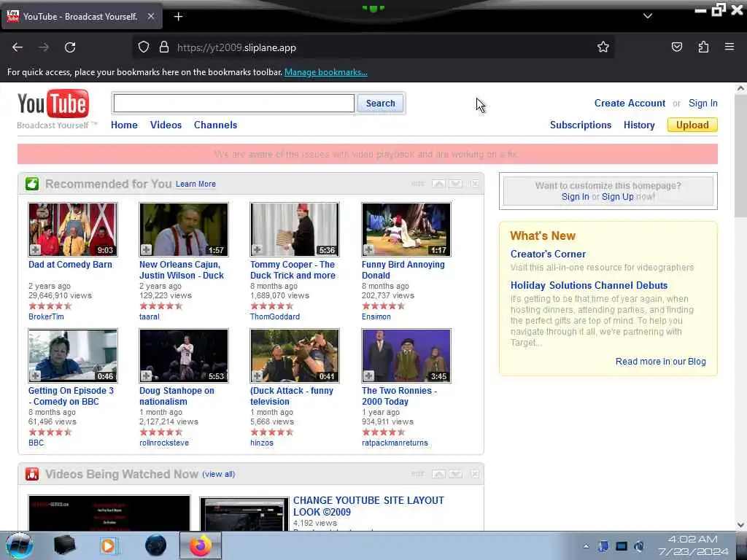Add The Two Ronnies video to queue

point(368,376)
